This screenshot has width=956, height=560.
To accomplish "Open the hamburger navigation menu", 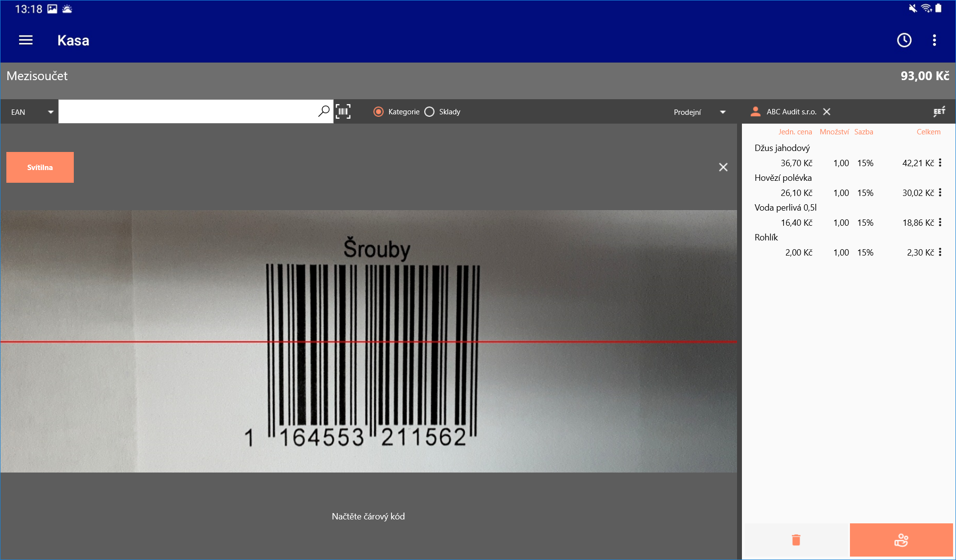I will [x=26, y=40].
